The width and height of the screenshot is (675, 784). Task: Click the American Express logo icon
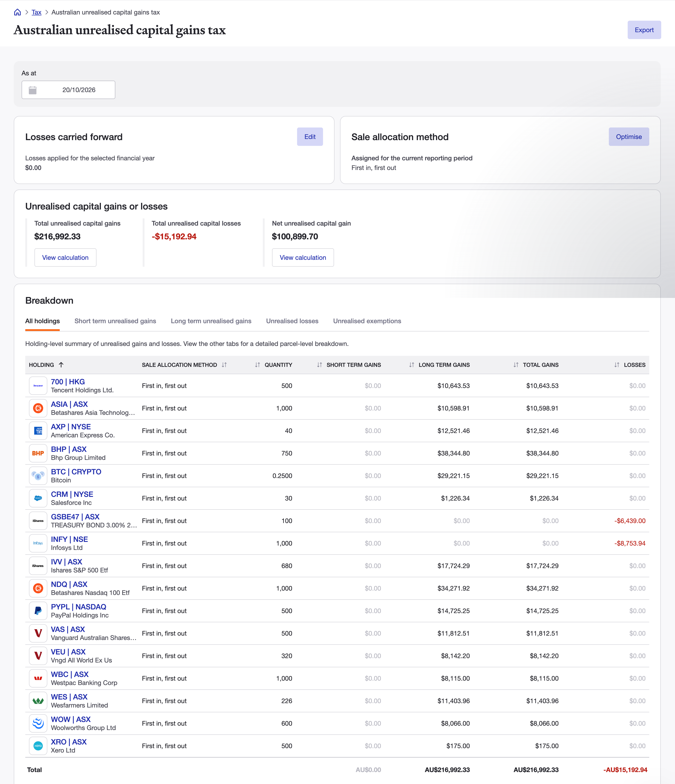pyautogui.click(x=38, y=431)
